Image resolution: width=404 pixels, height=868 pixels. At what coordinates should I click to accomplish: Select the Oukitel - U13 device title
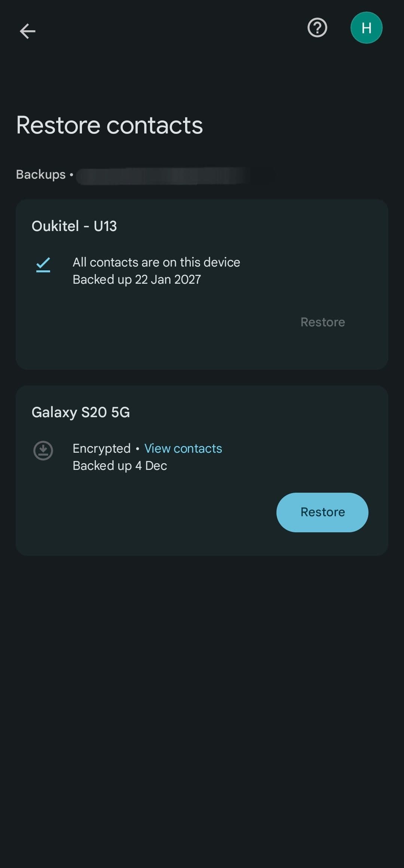coord(74,226)
